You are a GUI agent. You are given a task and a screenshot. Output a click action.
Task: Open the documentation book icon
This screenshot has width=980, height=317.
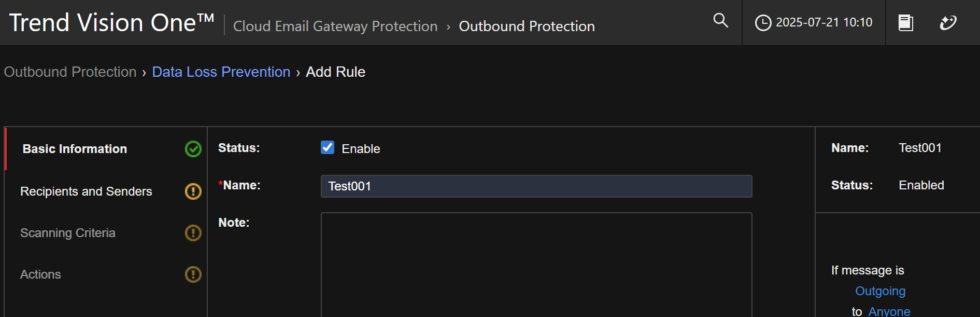tap(905, 23)
